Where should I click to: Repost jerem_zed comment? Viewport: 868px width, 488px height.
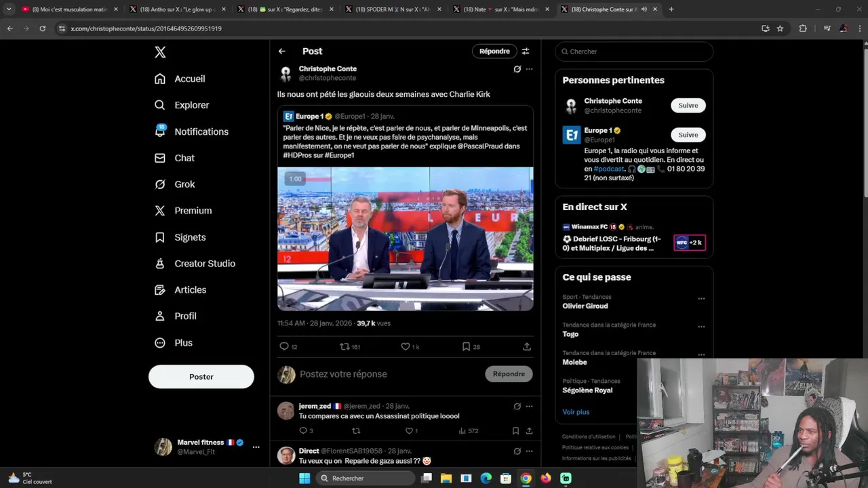tap(356, 430)
